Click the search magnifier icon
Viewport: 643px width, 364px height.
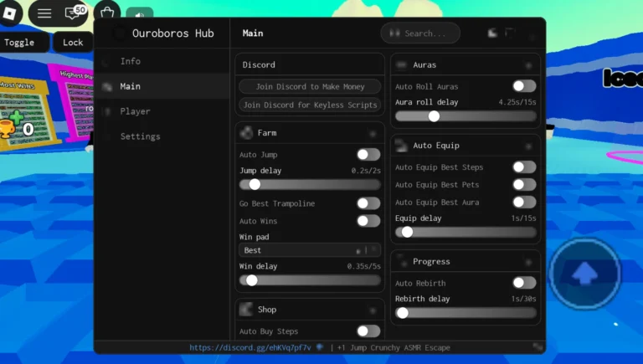394,33
